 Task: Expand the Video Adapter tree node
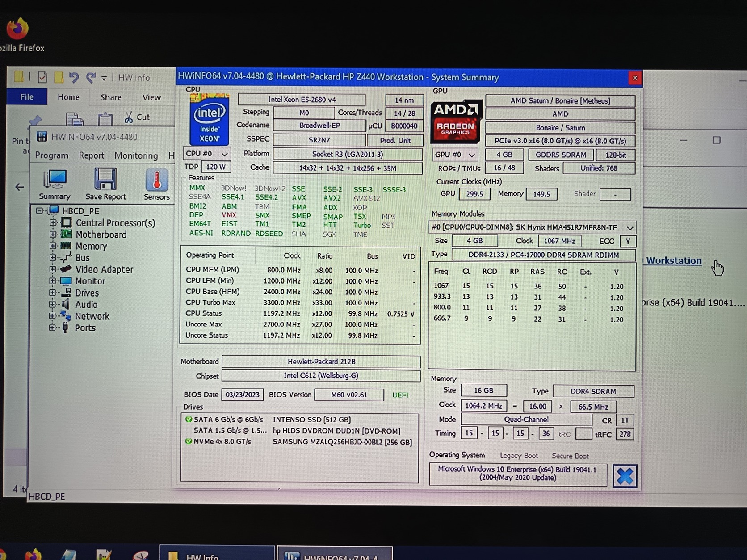coord(53,269)
